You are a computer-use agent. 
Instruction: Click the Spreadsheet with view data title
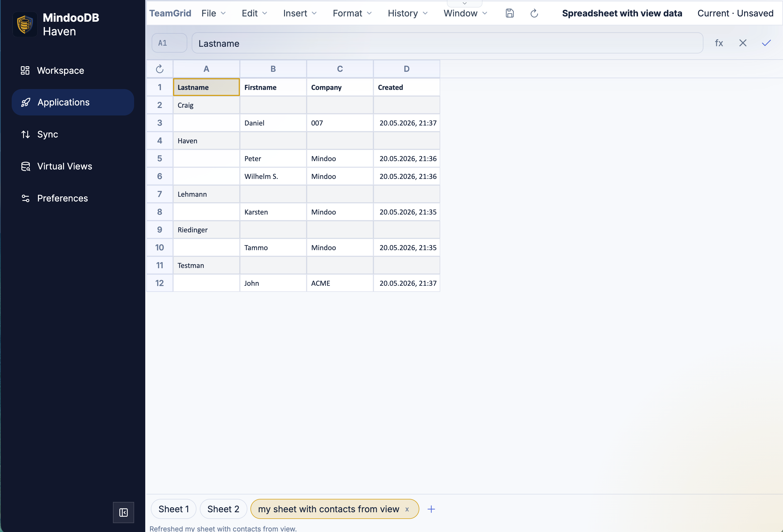pyautogui.click(x=622, y=13)
